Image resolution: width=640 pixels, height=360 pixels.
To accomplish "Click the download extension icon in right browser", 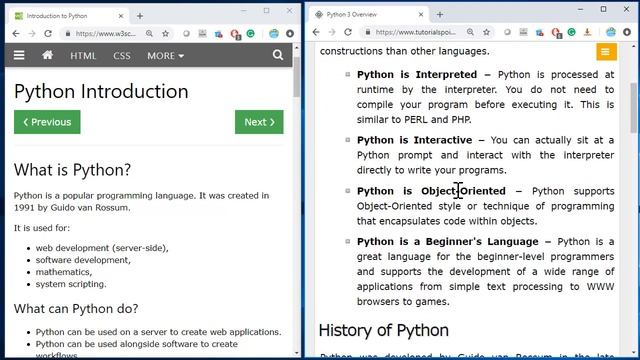I will coord(587,32).
